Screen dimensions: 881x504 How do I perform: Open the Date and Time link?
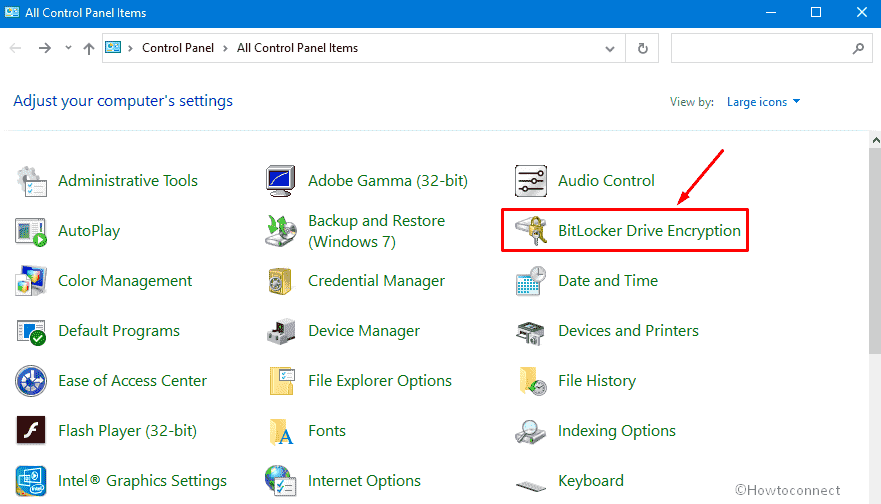coord(608,281)
